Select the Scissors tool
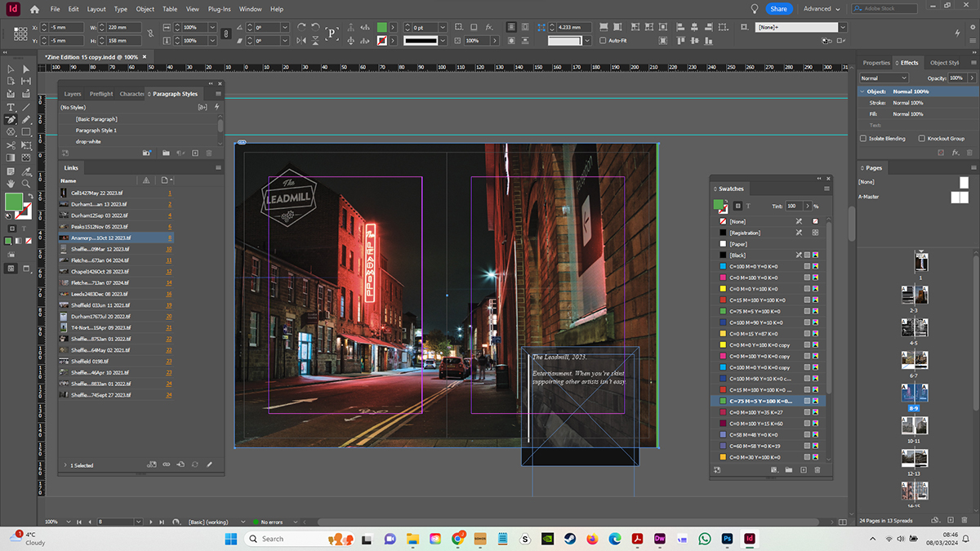The width and height of the screenshot is (980, 551). coord(11,144)
